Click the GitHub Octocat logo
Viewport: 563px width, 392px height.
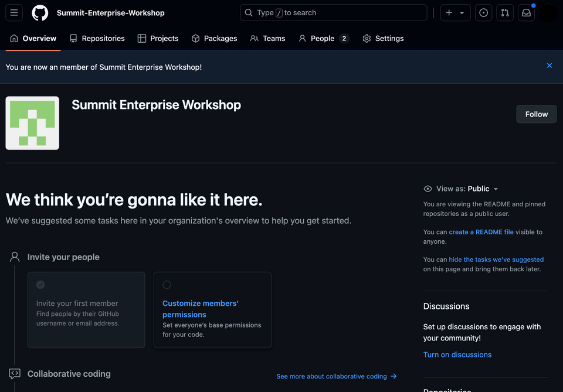pyautogui.click(x=40, y=13)
